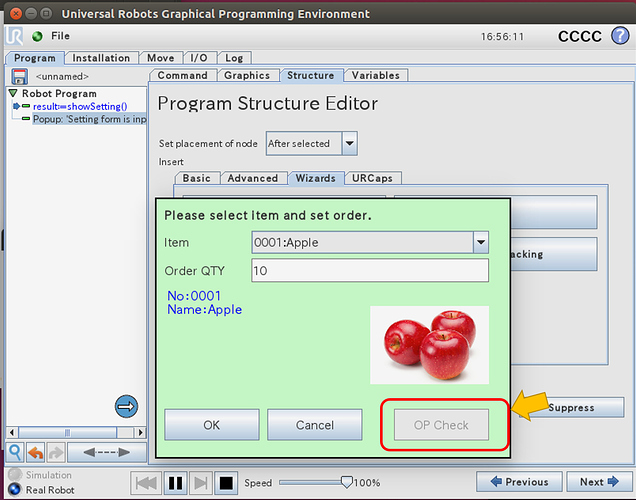The image size is (636, 500).
Task: Switch to the Command tab
Action: (x=183, y=75)
